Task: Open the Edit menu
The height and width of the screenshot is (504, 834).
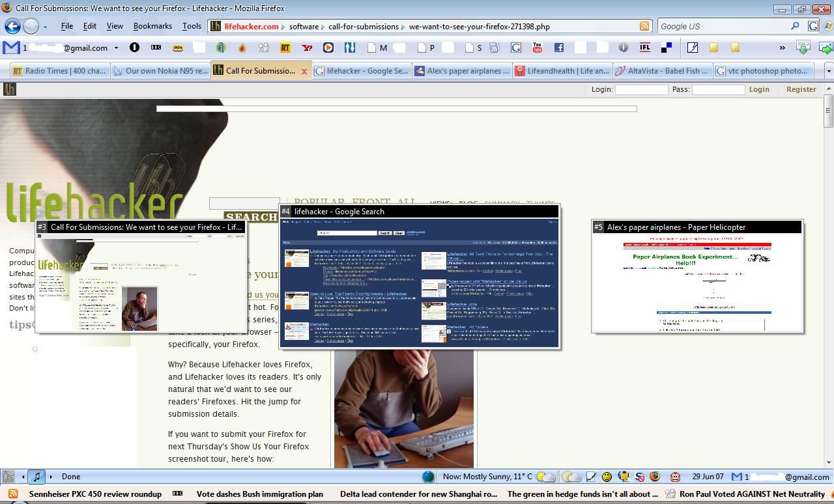Action: (x=90, y=26)
